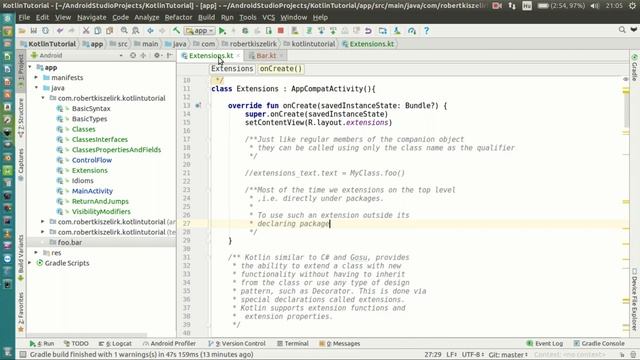Open BasicSyntax file in tree
The width and height of the screenshot is (640, 360).
point(91,108)
